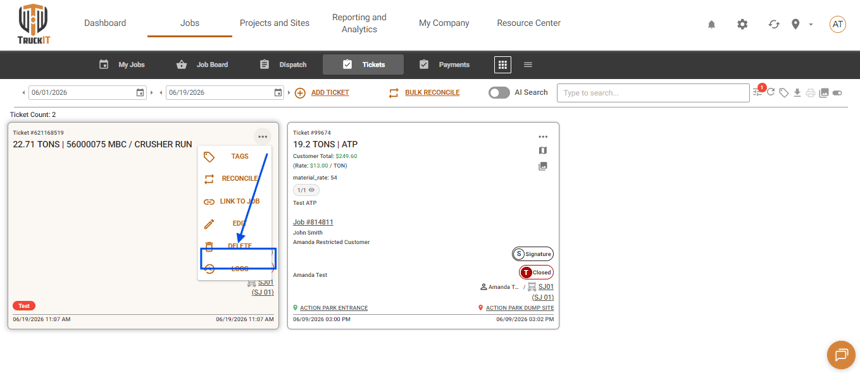The height and width of the screenshot is (373, 860).
Task: Click the refresh icon beside filters
Action: point(771,93)
